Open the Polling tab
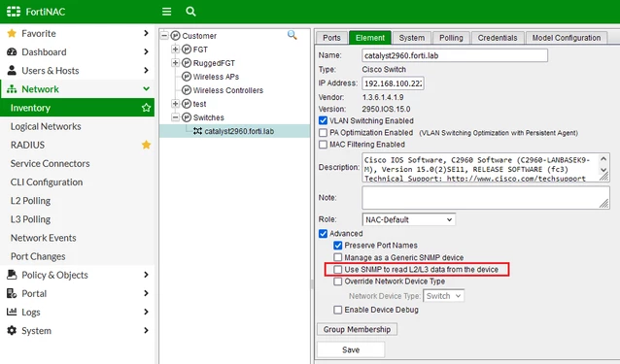The height and width of the screenshot is (364, 620). (451, 38)
